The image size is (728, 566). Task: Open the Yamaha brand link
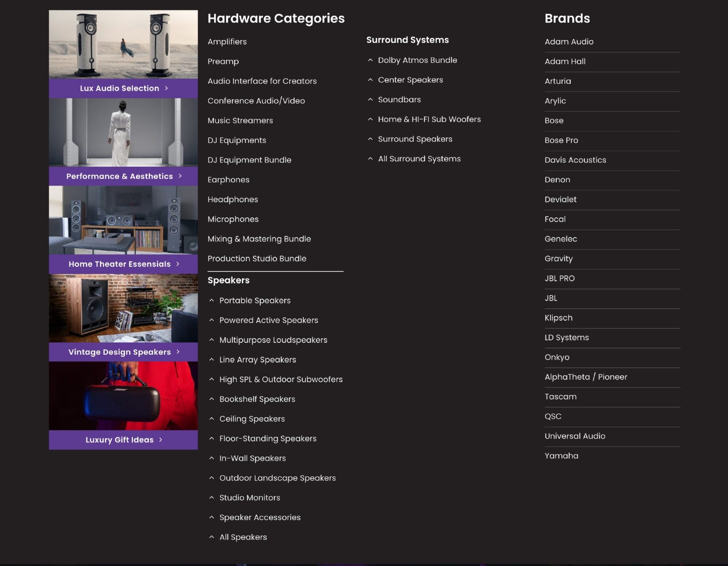tap(561, 456)
